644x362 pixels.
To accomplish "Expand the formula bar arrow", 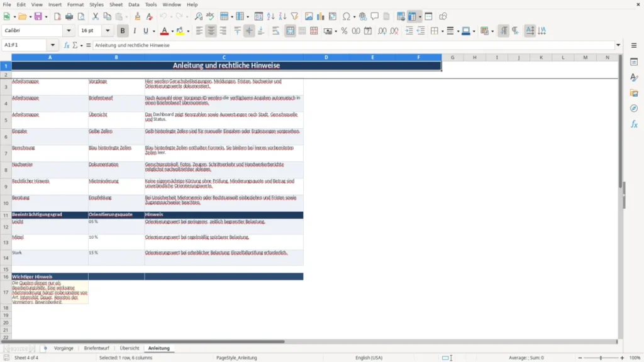I will [618, 45].
